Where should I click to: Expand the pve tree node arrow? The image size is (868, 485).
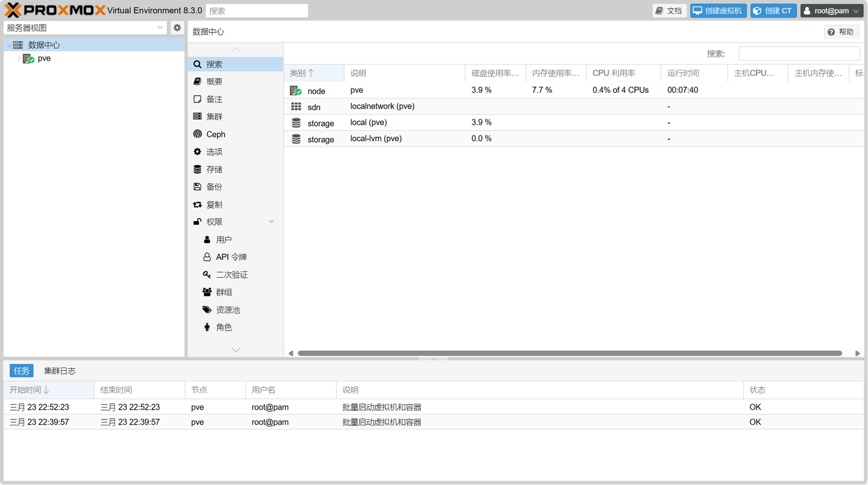tap(19, 58)
